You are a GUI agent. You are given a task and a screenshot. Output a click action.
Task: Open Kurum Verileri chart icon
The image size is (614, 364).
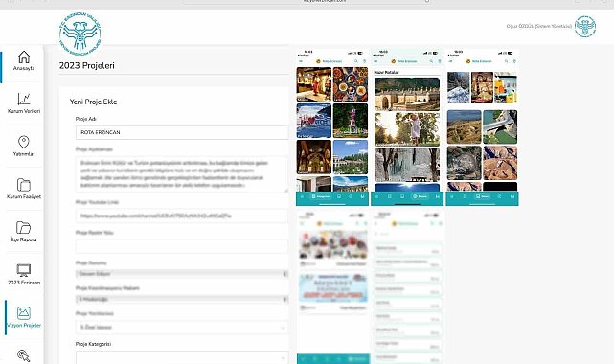pos(24,99)
